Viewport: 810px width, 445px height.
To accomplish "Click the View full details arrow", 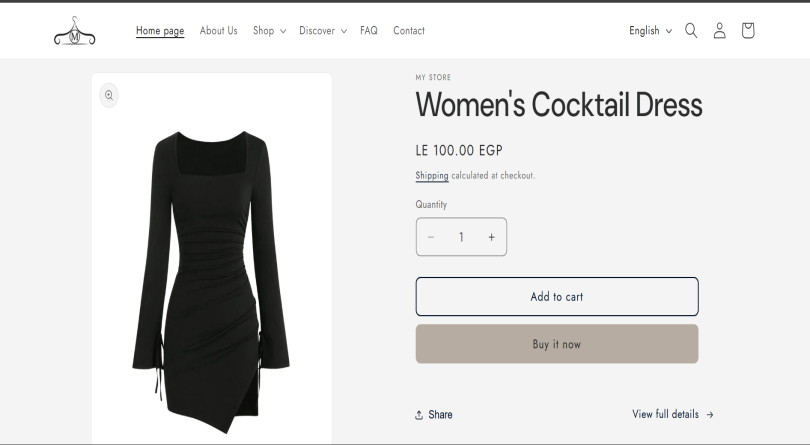I will [710, 414].
